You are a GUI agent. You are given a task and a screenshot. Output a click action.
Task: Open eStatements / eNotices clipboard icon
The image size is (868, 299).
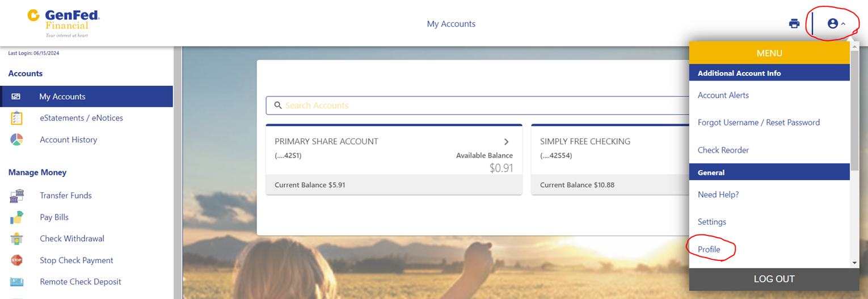[x=16, y=118]
